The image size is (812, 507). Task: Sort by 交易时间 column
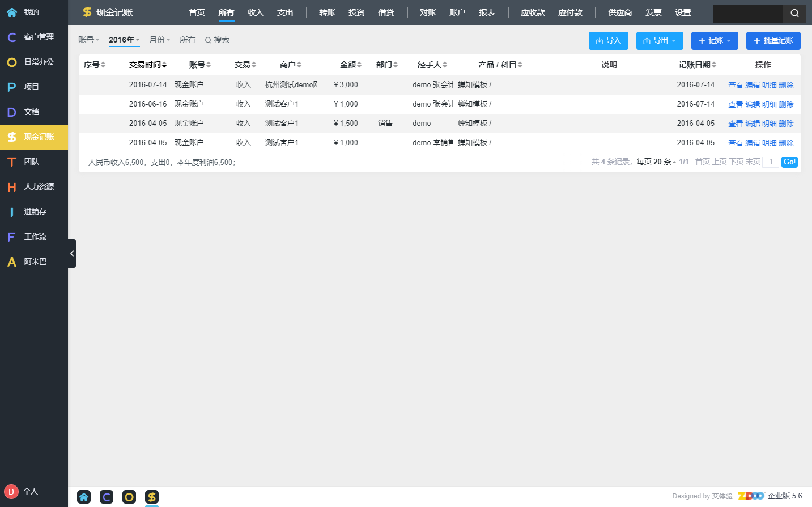click(148, 65)
